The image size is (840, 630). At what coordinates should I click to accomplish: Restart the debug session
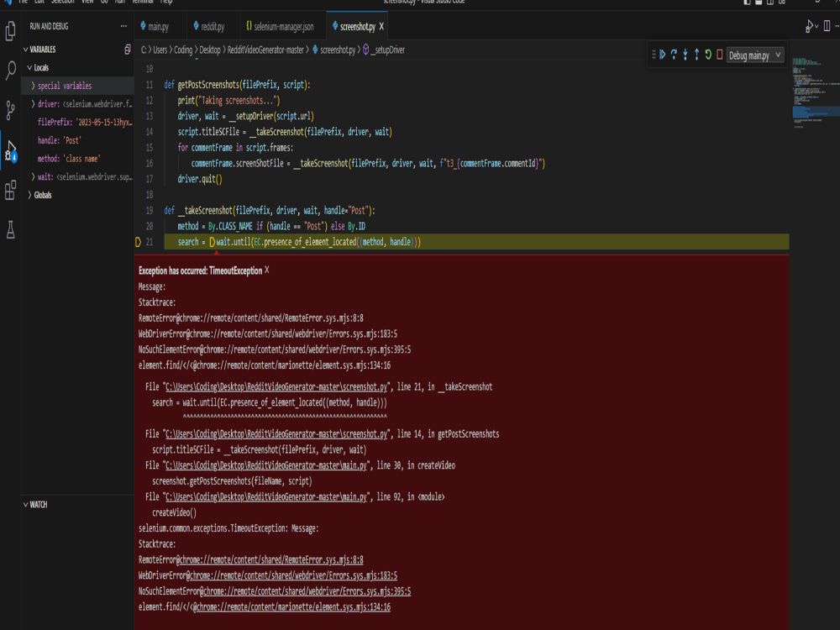pos(708,53)
